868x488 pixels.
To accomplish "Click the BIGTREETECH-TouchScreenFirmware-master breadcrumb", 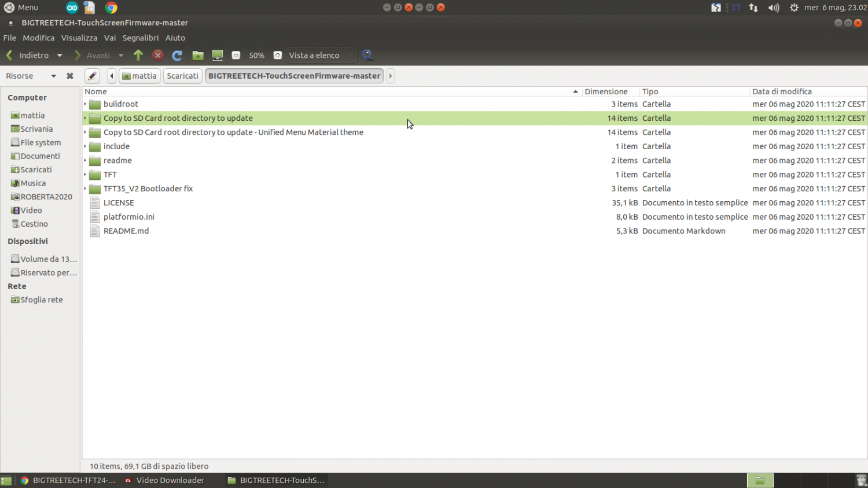I will point(294,76).
